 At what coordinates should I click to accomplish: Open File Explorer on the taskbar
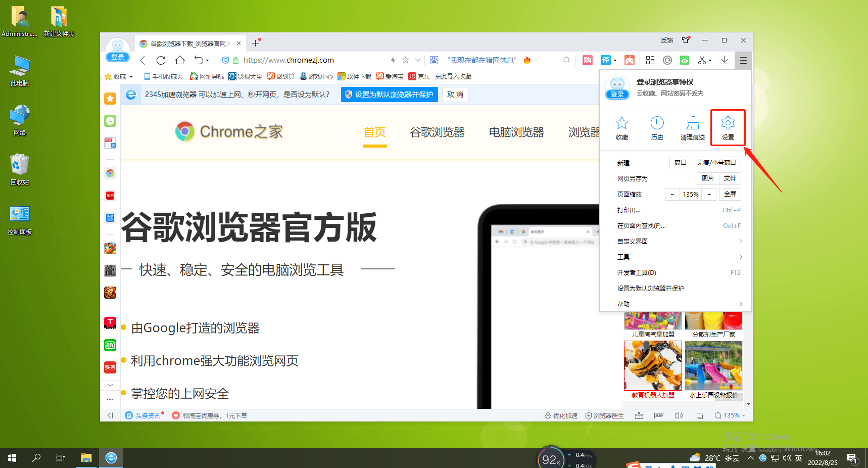[x=86, y=458]
